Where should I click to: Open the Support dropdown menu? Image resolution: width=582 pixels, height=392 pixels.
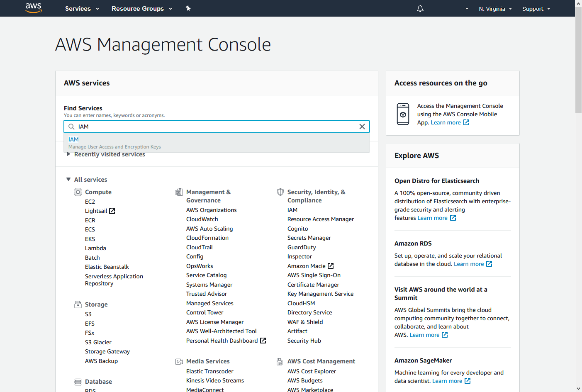(536, 9)
